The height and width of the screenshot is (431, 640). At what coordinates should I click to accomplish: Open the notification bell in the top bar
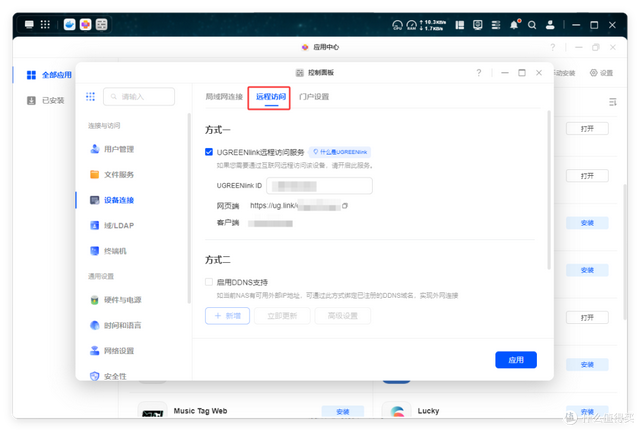(x=514, y=25)
